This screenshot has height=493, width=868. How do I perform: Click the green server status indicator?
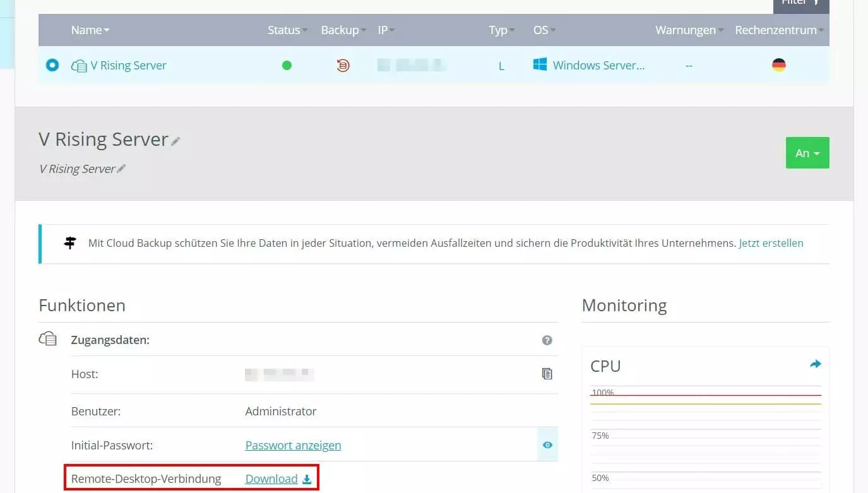click(x=287, y=65)
